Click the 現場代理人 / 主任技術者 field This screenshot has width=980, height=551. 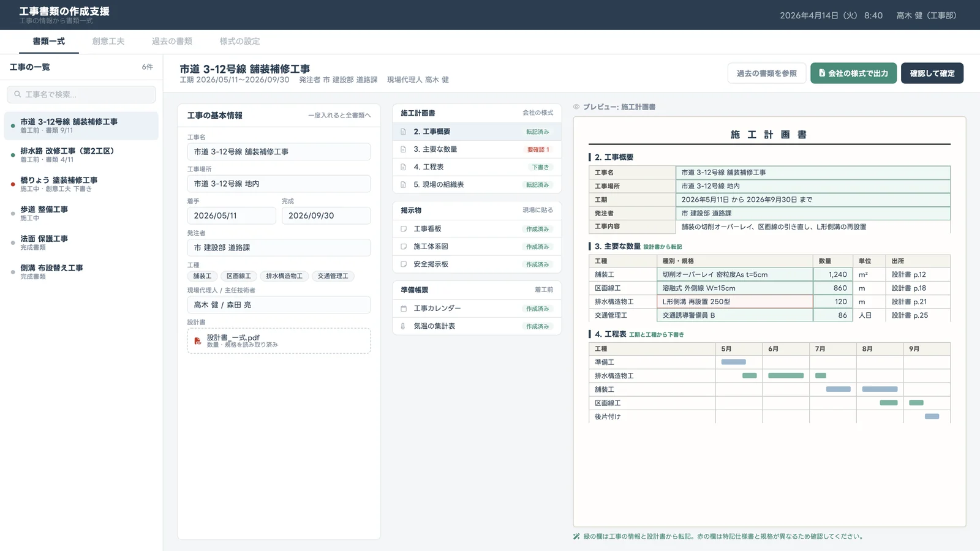tap(279, 305)
